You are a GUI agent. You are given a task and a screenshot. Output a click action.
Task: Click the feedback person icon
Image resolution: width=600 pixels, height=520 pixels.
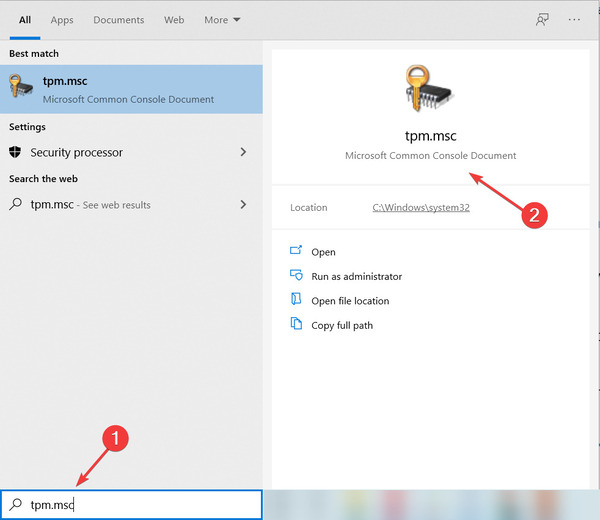[542, 20]
